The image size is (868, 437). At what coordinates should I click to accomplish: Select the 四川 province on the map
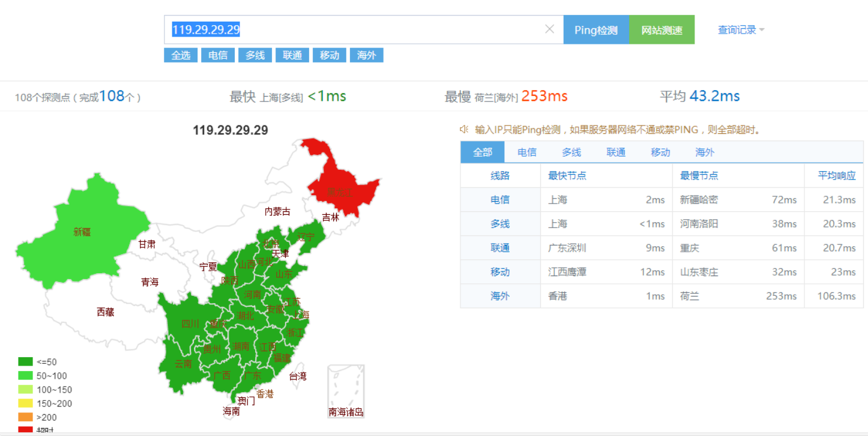click(190, 324)
